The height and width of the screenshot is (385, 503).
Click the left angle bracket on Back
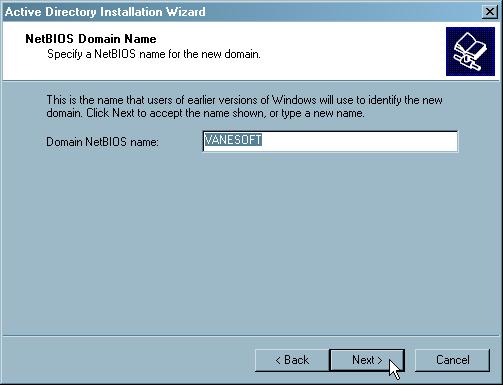tap(278, 360)
